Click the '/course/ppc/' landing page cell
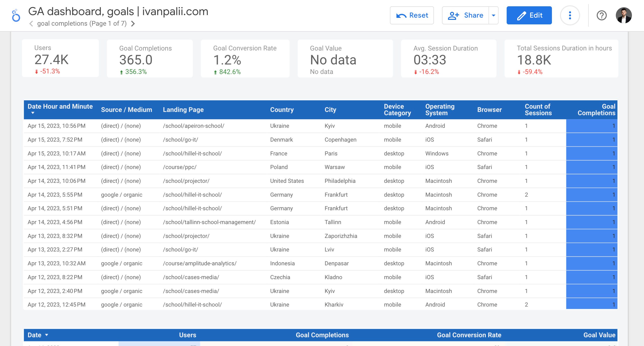This screenshot has height=346, width=644. tap(180, 167)
